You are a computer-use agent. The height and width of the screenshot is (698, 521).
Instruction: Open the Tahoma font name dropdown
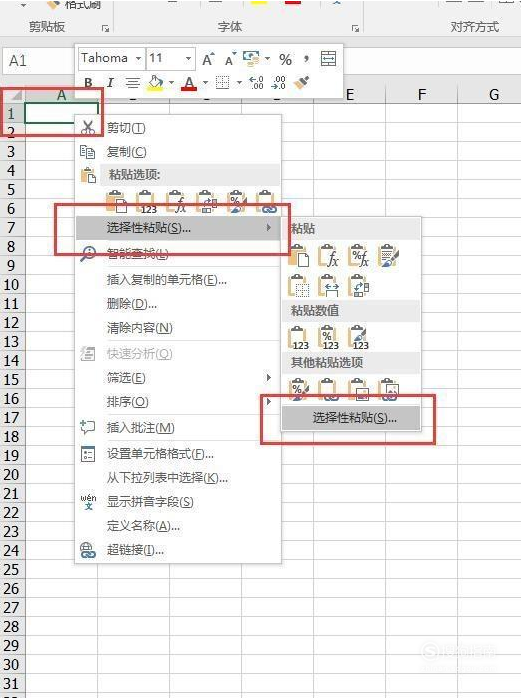pyautogui.click(x=138, y=58)
